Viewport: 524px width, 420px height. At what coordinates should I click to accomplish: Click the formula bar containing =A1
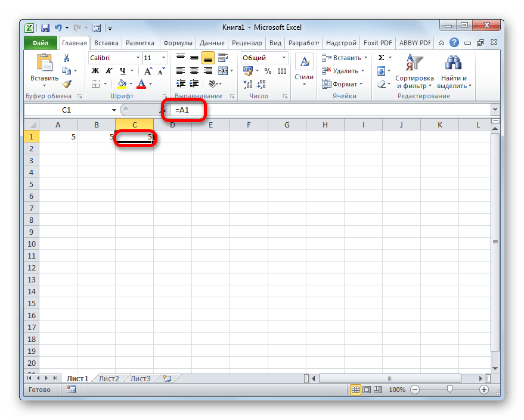[x=330, y=110]
